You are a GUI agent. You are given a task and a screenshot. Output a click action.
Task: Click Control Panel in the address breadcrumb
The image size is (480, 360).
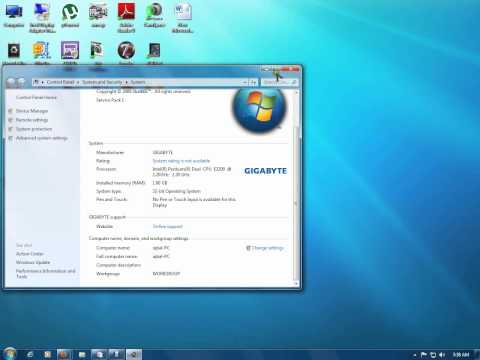(60, 82)
